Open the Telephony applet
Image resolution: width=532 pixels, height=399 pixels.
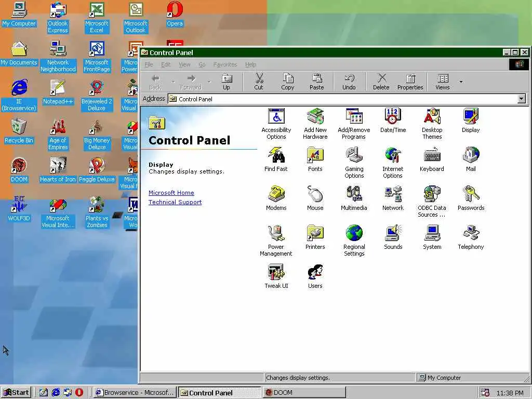(x=471, y=237)
